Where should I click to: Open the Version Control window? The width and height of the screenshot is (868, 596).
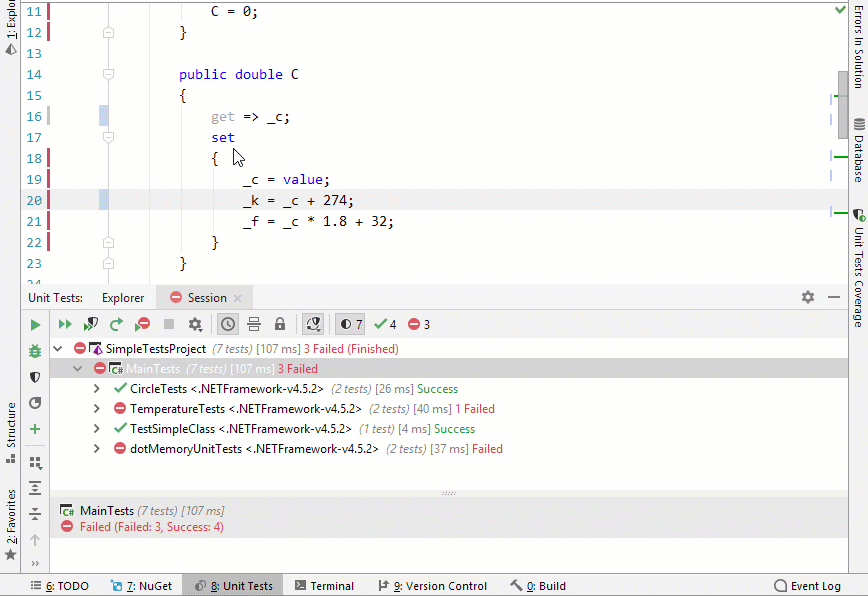tap(432, 586)
